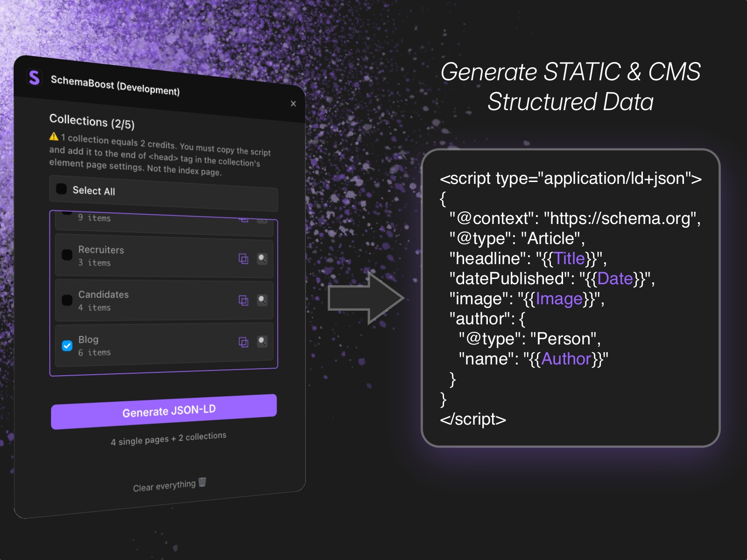Click the magnifier icon on the Blog row
The image size is (747, 560).
coord(262,342)
